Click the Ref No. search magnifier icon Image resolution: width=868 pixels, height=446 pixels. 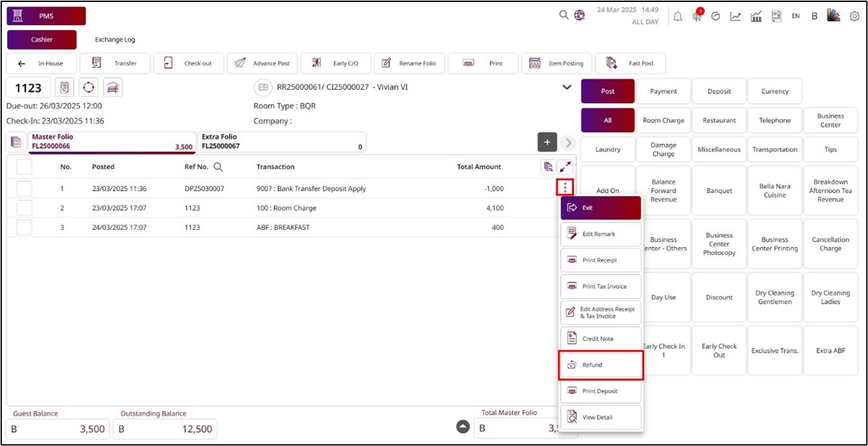coord(219,167)
